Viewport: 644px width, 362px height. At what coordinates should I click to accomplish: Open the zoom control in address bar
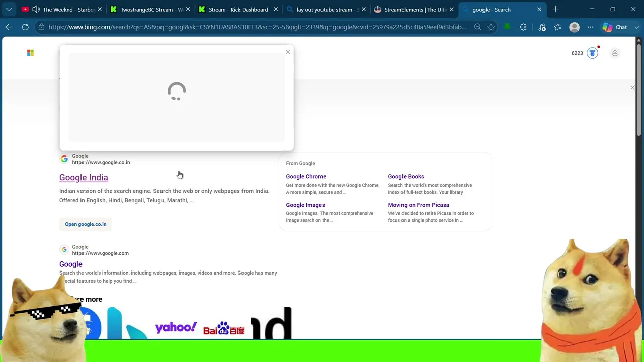click(x=477, y=27)
